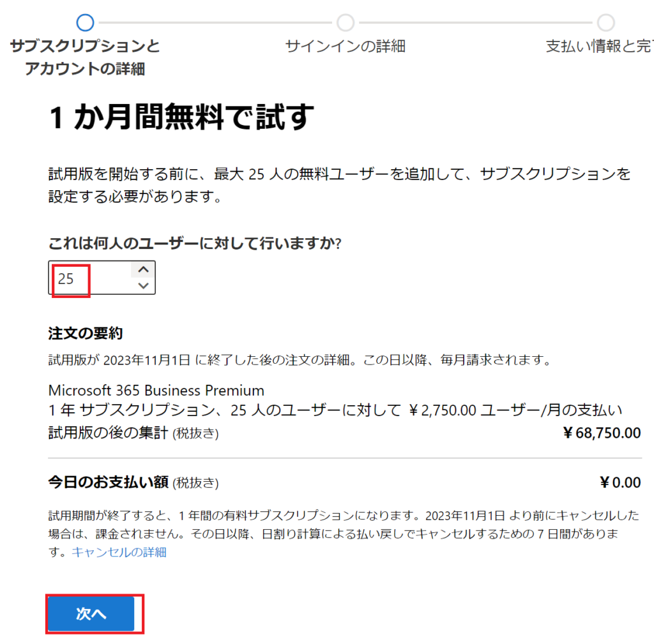The image size is (654, 644).
Task: Click the ¥0.00 payment amount today
Action: pyautogui.click(x=620, y=483)
